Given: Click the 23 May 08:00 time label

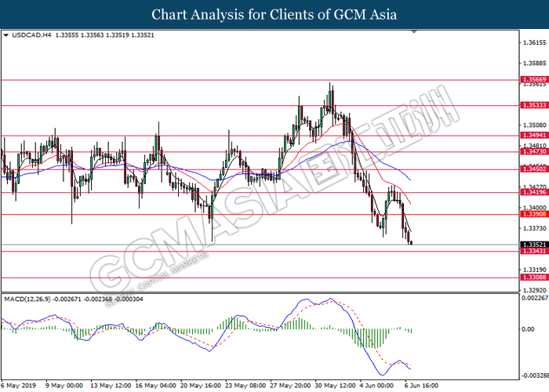Looking at the screenshot, I should (x=245, y=386).
